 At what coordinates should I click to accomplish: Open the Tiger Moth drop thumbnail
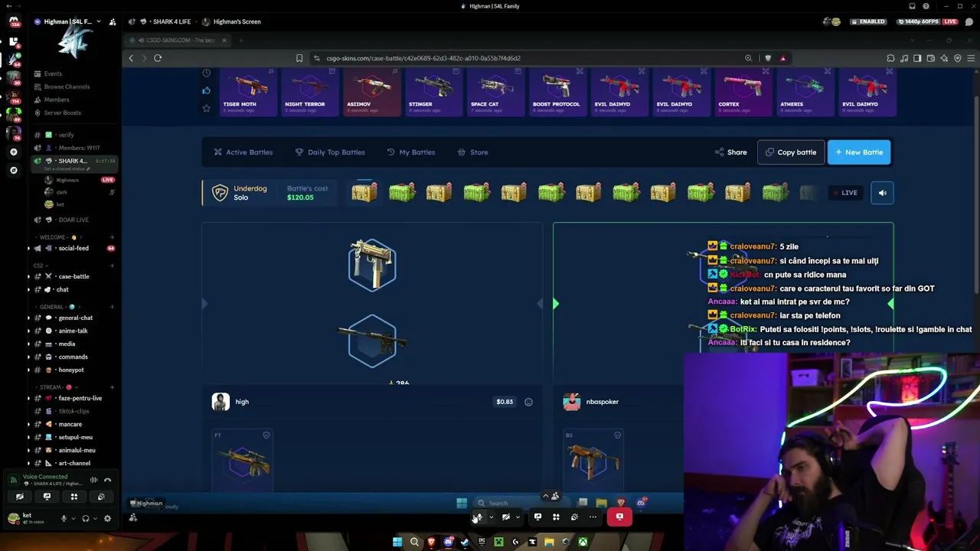coord(247,92)
